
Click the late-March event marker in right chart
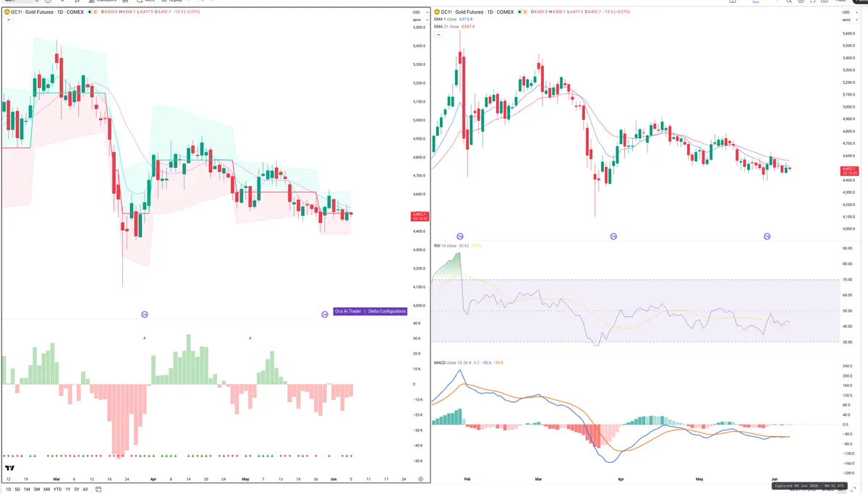click(613, 237)
